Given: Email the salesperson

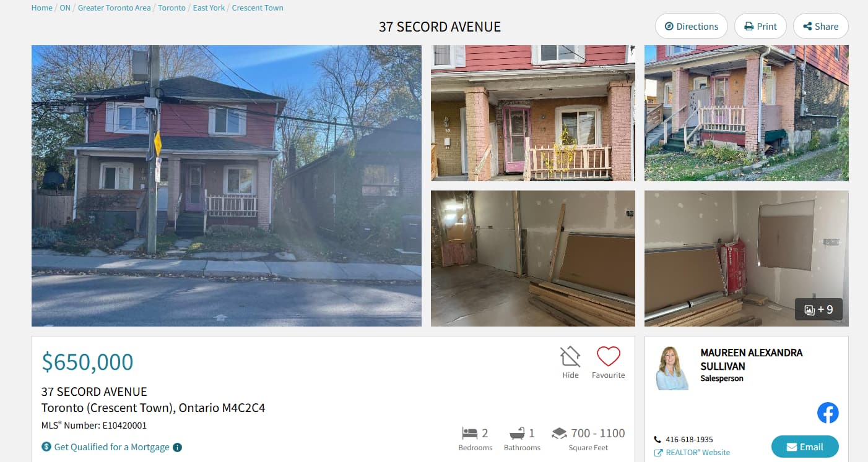Looking at the screenshot, I should pos(805,447).
